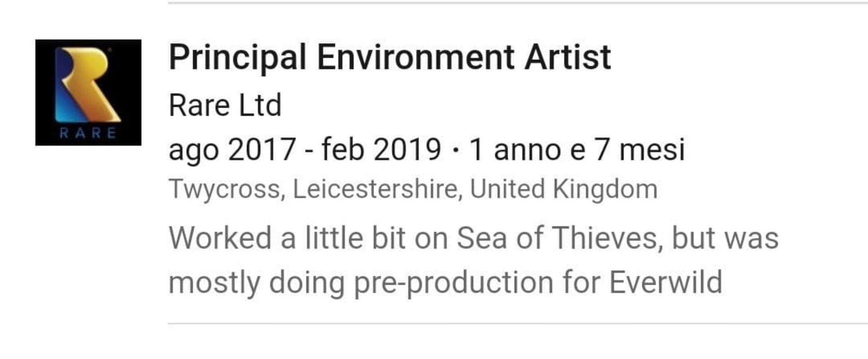Click the duration 1 anno e 7 mesi

(577, 150)
